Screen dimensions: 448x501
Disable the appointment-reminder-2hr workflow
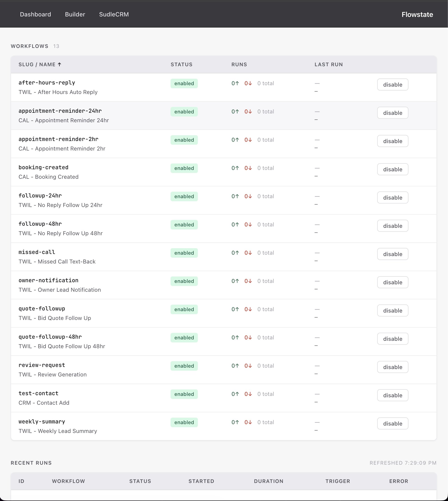pyautogui.click(x=393, y=141)
